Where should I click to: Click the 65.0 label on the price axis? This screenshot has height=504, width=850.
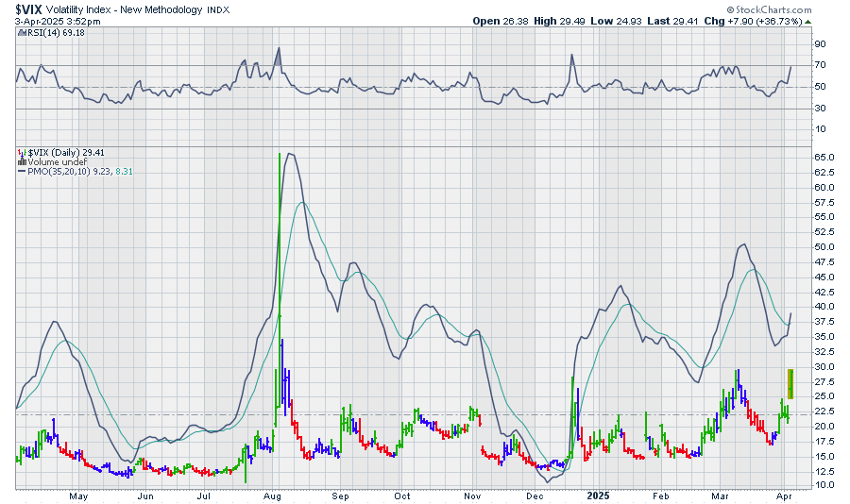(x=824, y=157)
